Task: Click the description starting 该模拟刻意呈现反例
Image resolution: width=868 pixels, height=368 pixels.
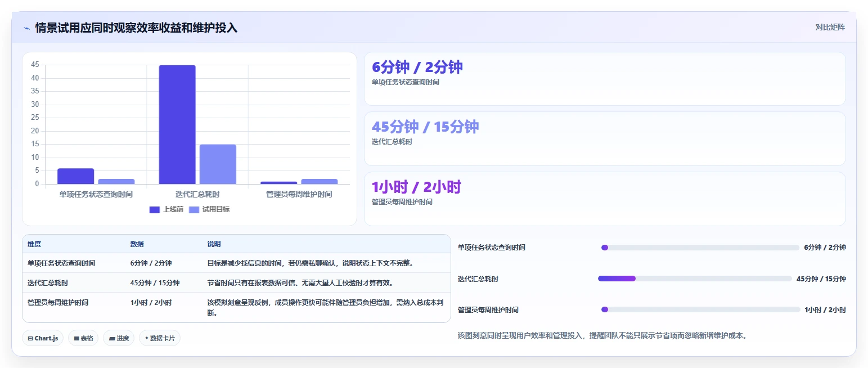Action: coord(326,307)
